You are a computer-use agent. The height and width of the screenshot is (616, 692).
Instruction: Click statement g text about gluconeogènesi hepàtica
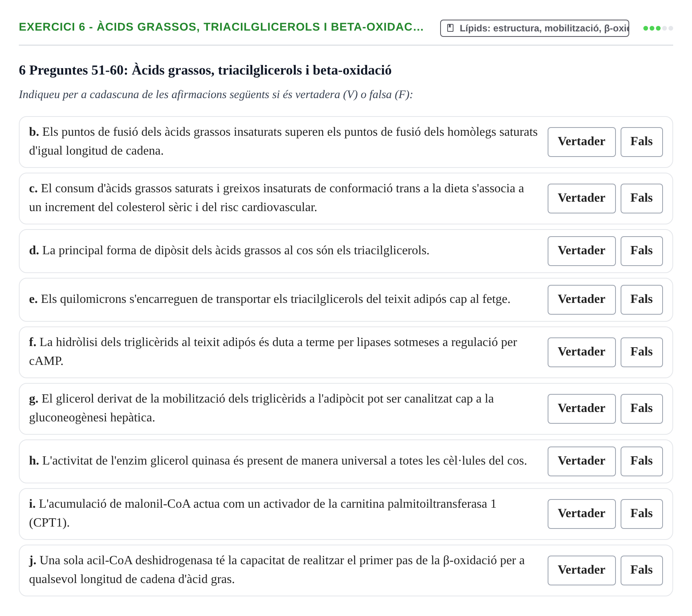click(x=261, y=408)
